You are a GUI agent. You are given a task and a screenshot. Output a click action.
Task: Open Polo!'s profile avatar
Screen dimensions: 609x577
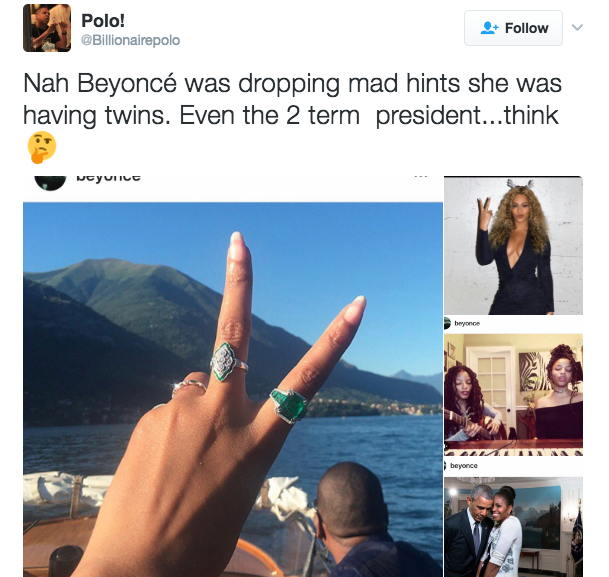(x=47, y=28)
